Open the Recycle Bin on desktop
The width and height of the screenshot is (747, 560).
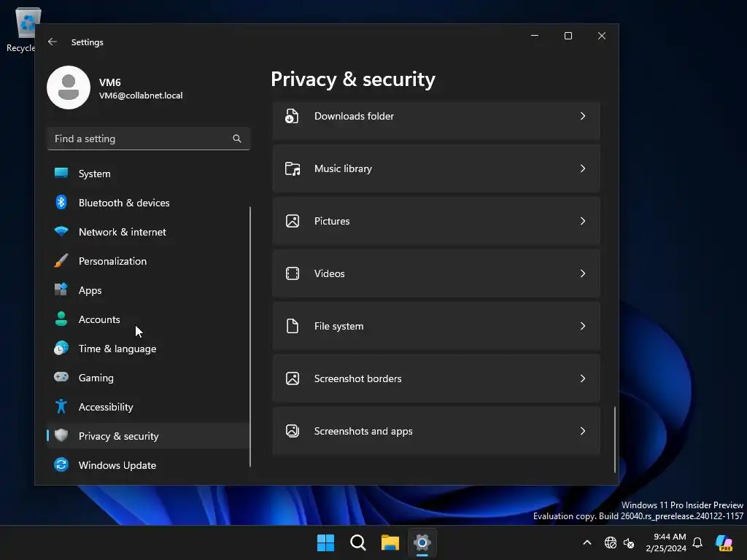(x=21, y=29)
